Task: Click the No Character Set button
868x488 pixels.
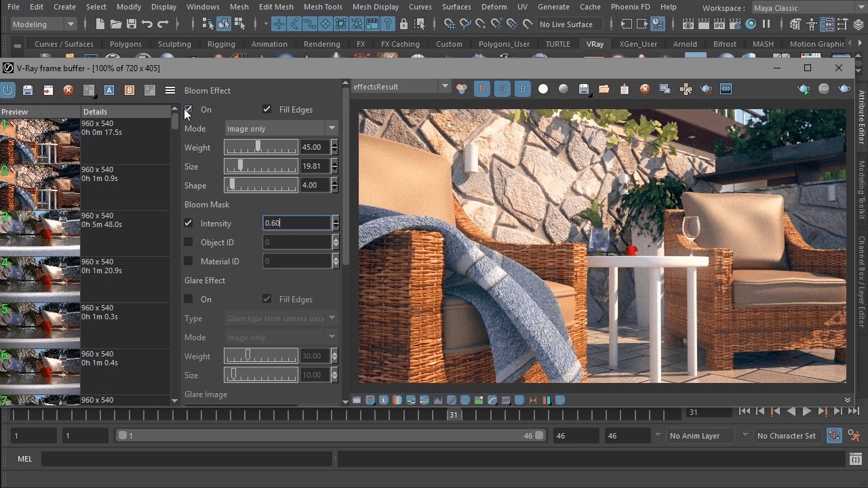Action: tap(787, 435)
